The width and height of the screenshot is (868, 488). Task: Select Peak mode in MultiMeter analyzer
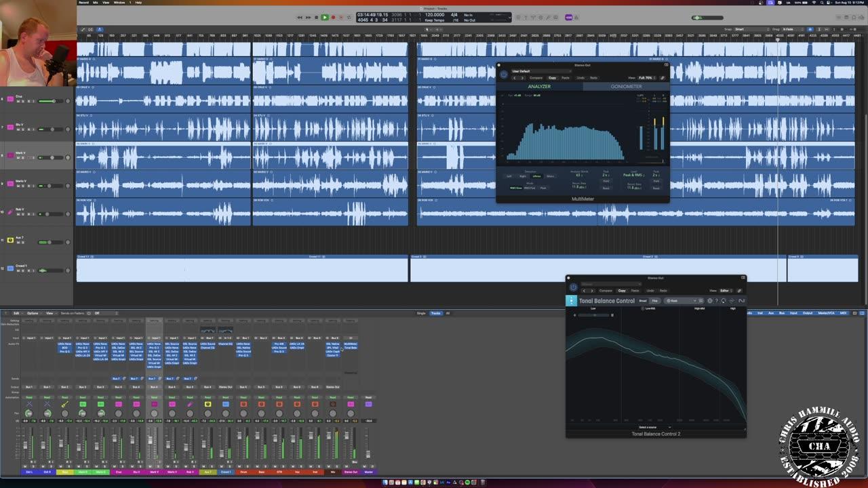pos(543,188)
